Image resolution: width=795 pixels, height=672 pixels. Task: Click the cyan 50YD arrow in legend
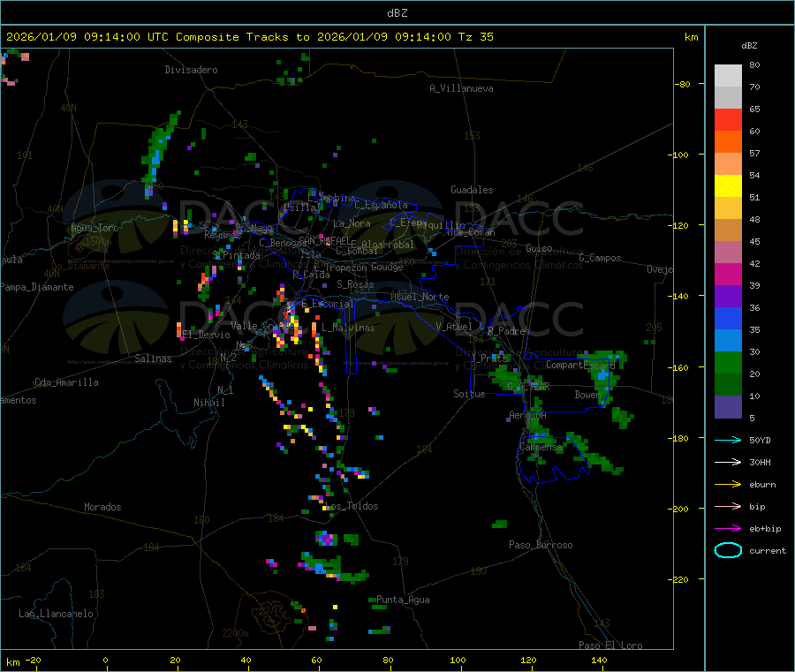(x=728, y=440)
